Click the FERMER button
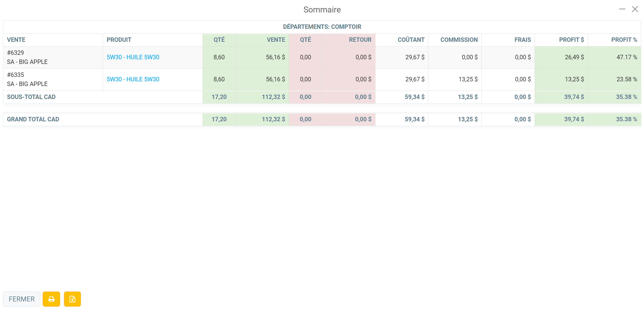Screen dimensions: 644x310 pos(22,299)
